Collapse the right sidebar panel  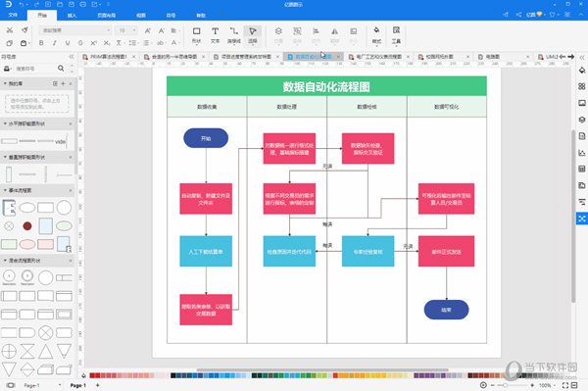point(581,58)
